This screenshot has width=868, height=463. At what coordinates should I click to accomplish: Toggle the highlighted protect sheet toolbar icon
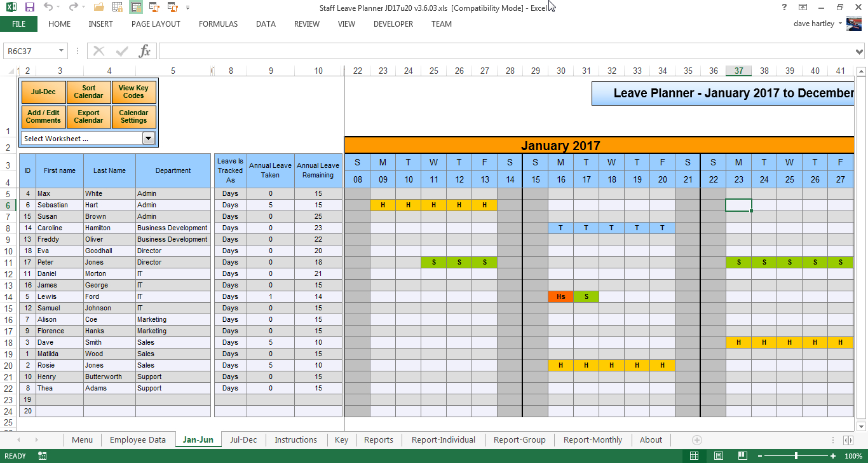[x=136, y=8]
